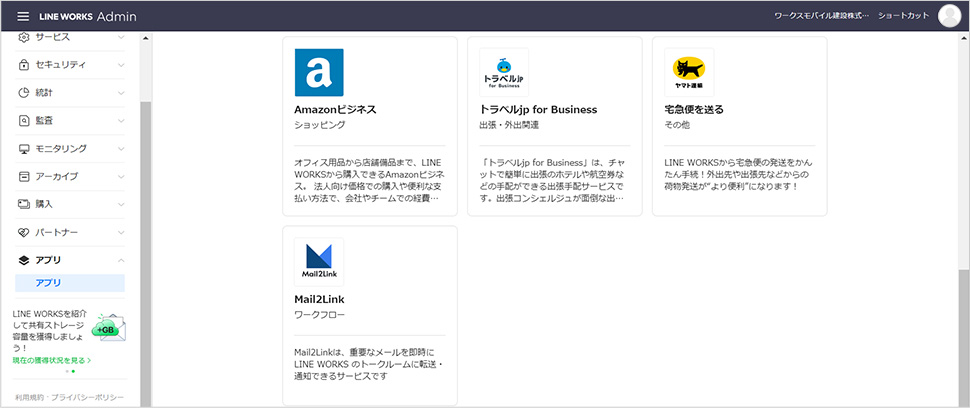Open the トラベルjp for Business title
This screenshot has height=408, width=970.
(x=538, y=109)
